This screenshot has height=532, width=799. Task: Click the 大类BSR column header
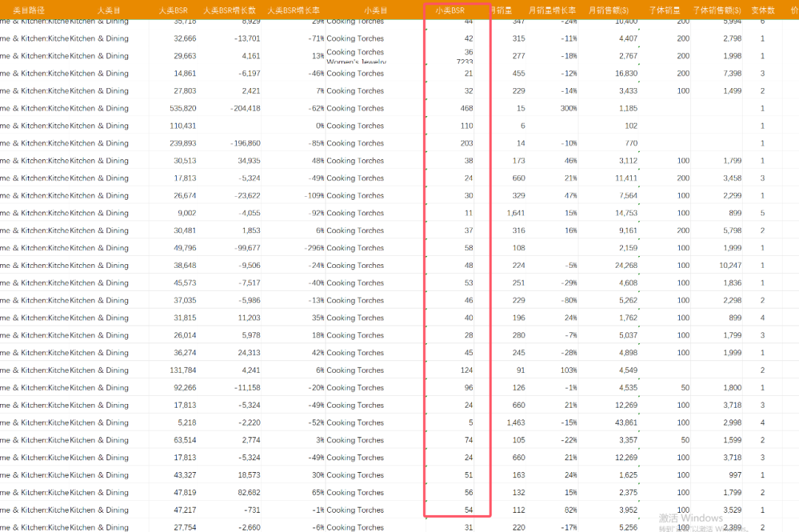tap(172, 10)
